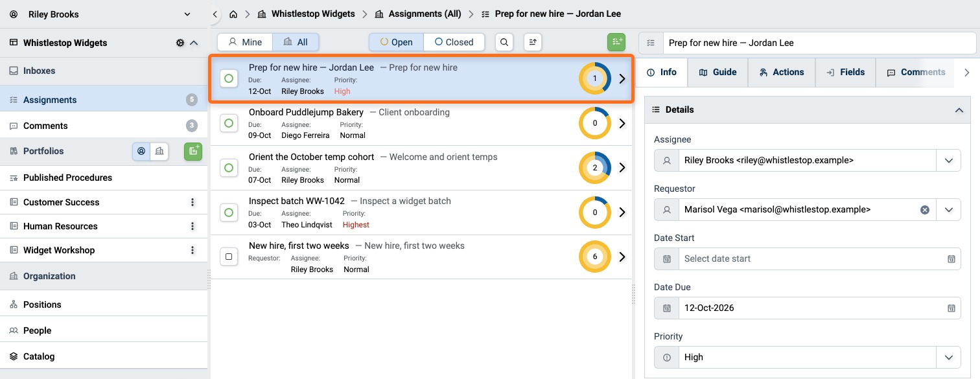Open Customer Success options menu
This screenshot has height=379, width=980.
tap(192, 202)
